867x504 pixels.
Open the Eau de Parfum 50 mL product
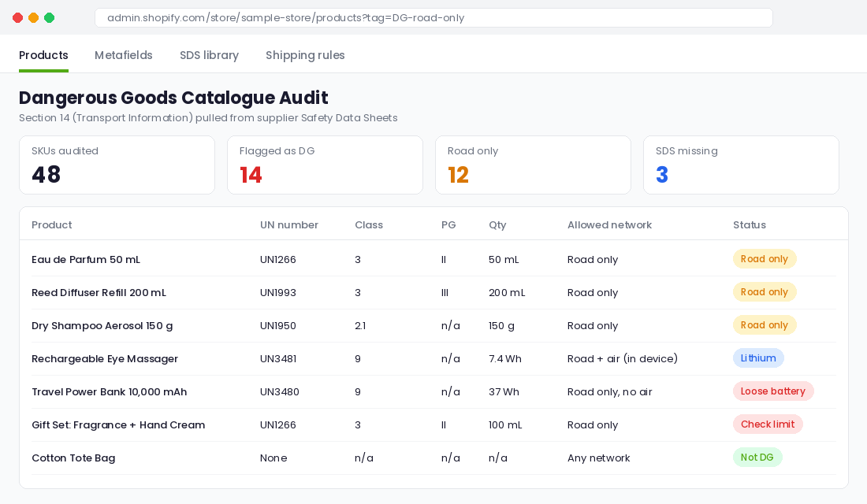(x=86, y=259)
